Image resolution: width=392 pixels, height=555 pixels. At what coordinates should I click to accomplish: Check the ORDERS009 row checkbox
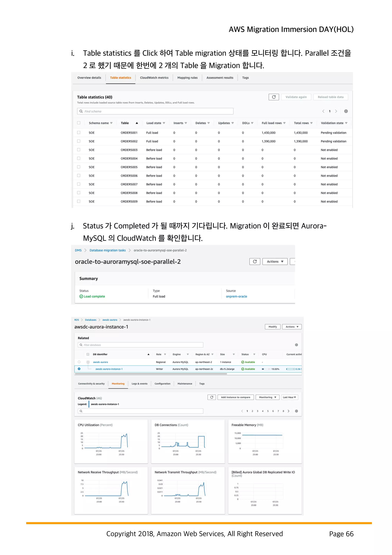click(x=78, y=201)
